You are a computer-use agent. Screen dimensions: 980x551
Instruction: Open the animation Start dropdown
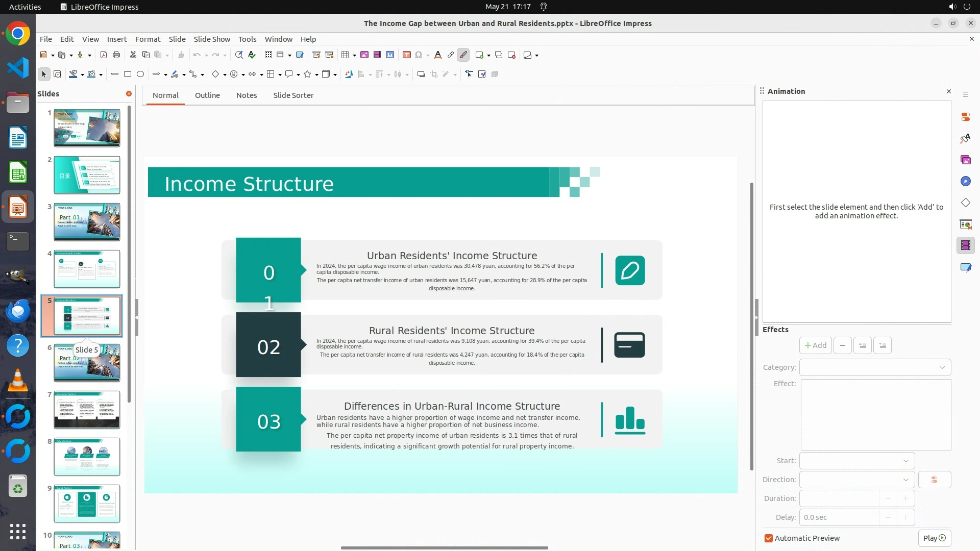pyautogui.click(x=856, y=461)
